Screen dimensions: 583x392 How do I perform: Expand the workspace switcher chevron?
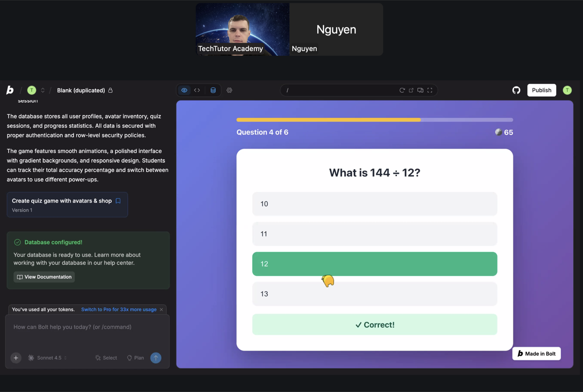coord(43,90)
